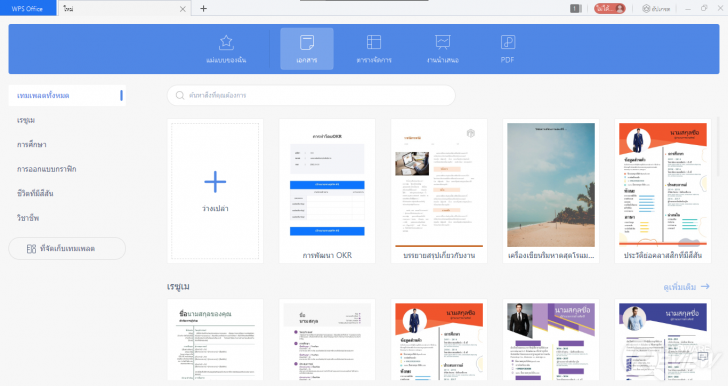Click the dark numbered badge in title bar

(576, 8)
